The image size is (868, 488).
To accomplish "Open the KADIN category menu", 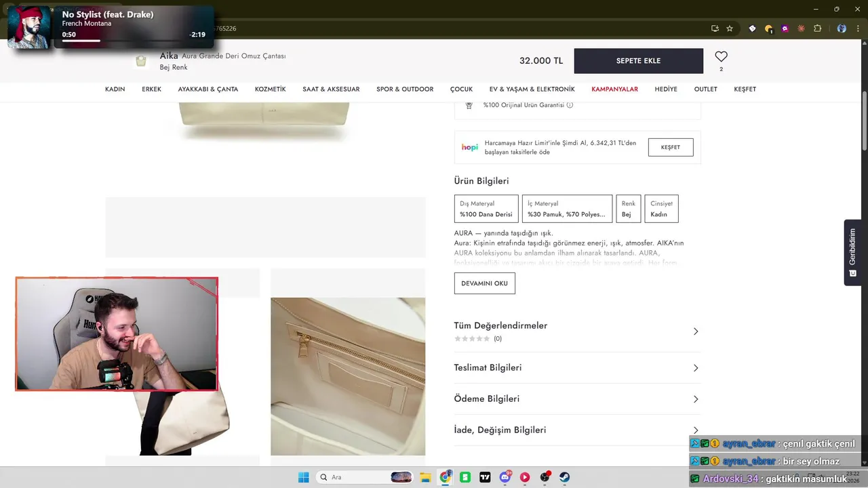I will pos(115,89).
